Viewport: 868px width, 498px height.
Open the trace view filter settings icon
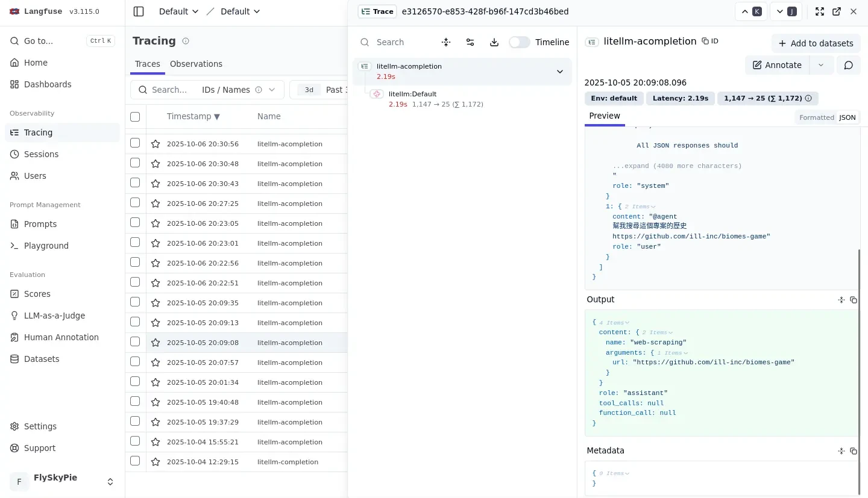[470, 42]
